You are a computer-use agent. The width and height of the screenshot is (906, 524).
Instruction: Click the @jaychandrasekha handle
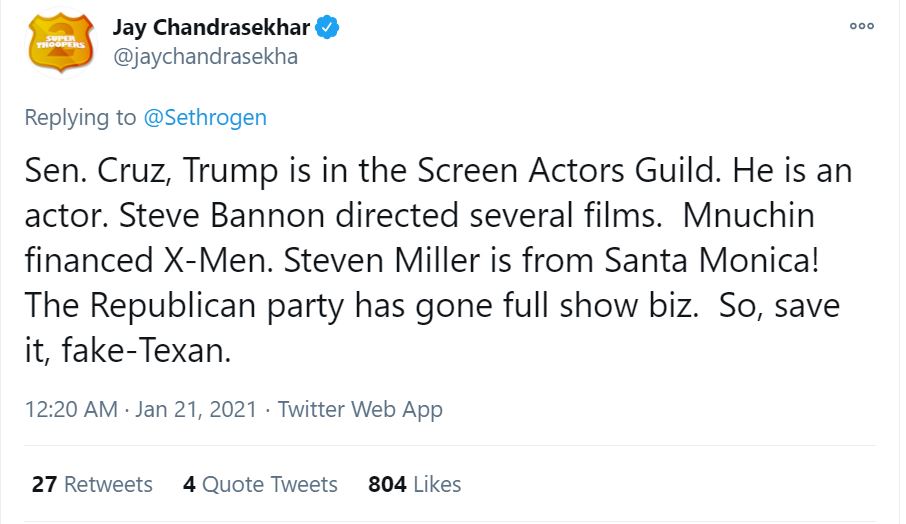click(205, 56)
